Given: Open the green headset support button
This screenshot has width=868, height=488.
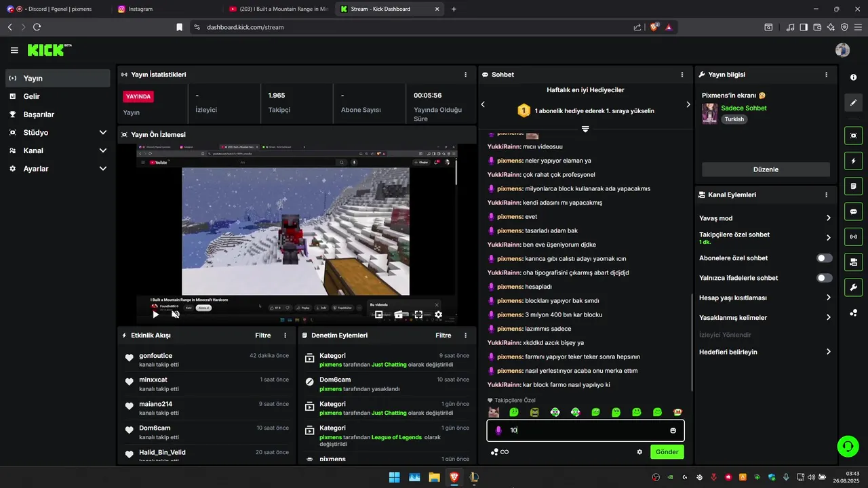Looking at the screenshot, I should click(848, 446).
